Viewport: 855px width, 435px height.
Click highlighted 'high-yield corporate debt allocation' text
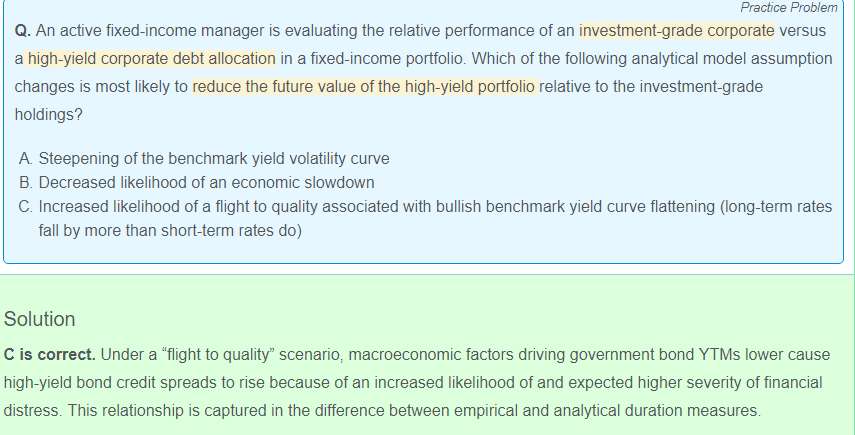point(146,59)
